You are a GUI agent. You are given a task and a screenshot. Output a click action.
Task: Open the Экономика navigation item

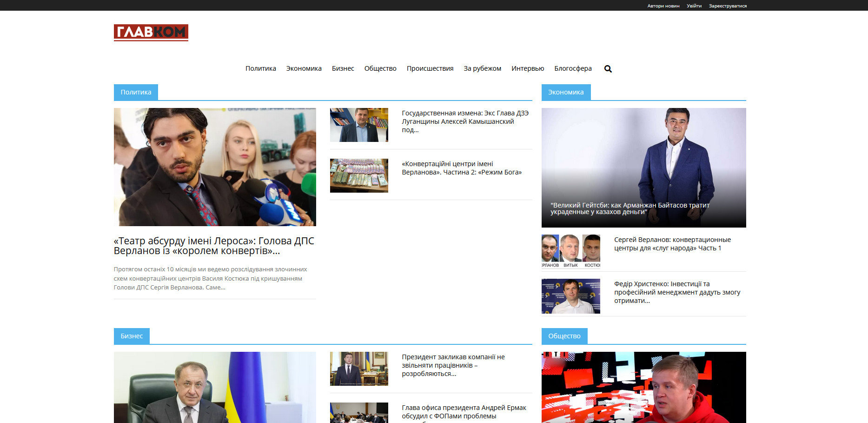coord(304,68)
